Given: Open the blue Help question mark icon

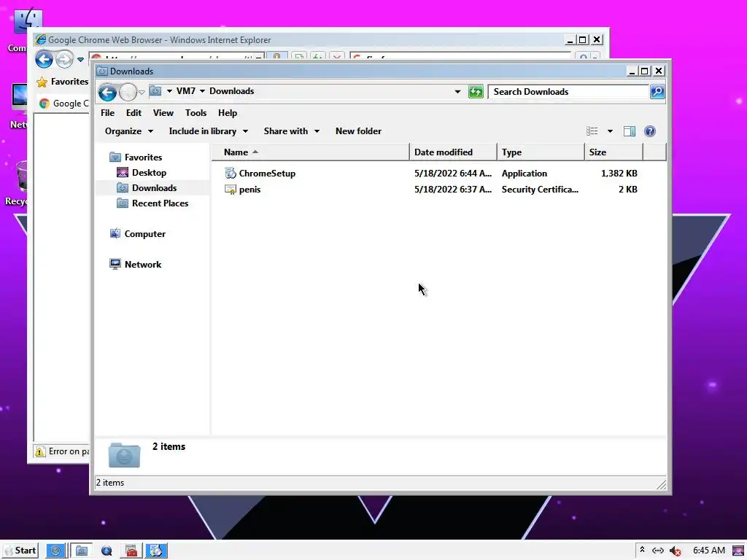Looking at the screenshot, I should pyautogui.click(x=649, y=131).
